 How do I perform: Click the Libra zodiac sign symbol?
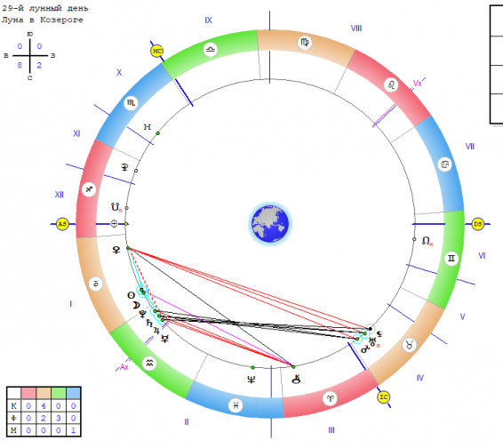pyautogui.click(x=210, y=50)
